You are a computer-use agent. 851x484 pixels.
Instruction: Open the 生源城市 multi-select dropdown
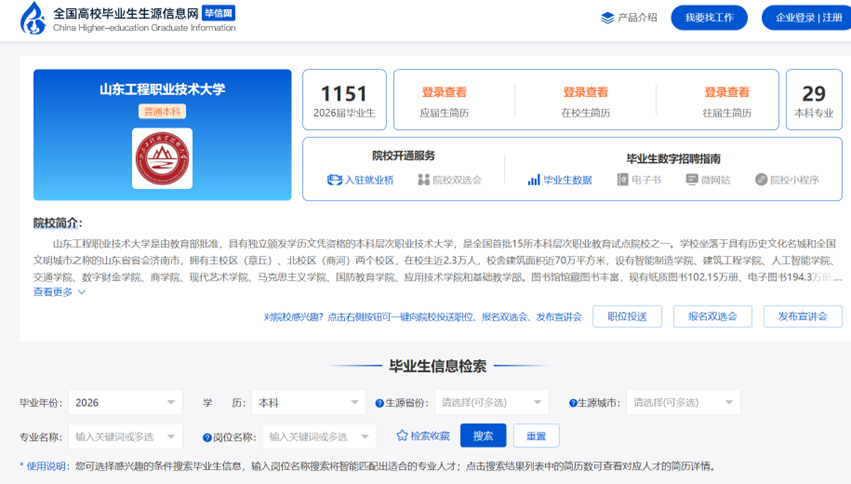[x=683, y=403]
